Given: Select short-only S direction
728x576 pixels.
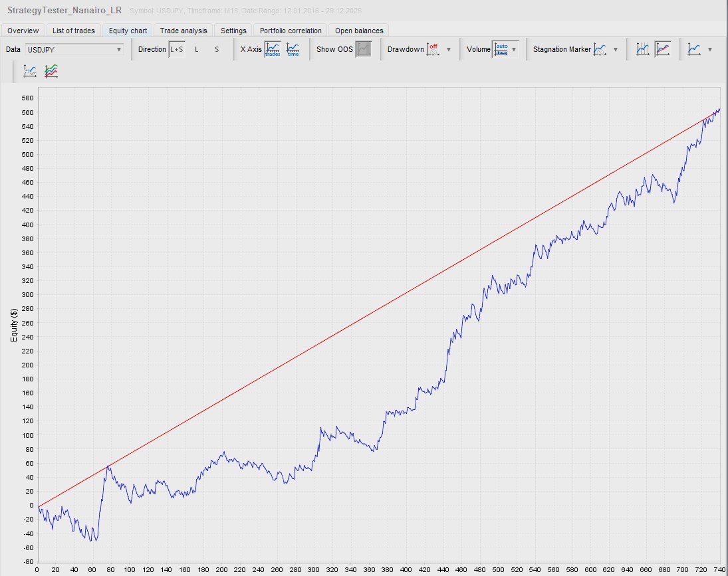Looking at the screenshot, I should tap(216, 49).
